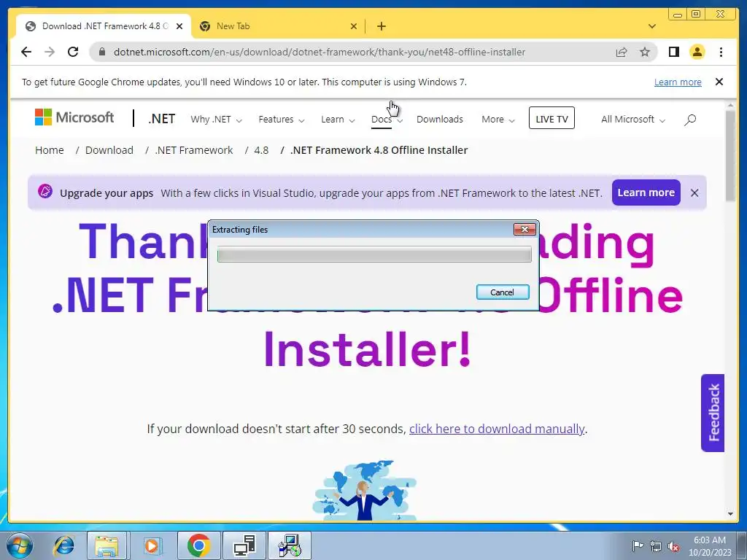Launch Internet Explorer from taskbar
This screenshot has height=560, width=747.
pos(64,545)
